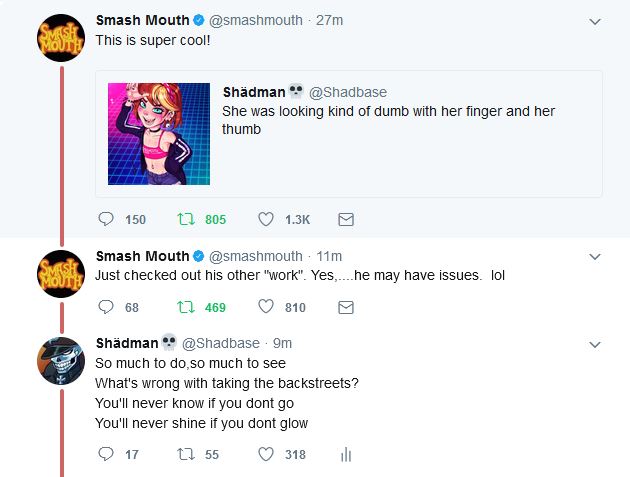Open the @Shadbase handle in Shädman's reply
This screenshot has width=630, height=477.
pos(220,343)
